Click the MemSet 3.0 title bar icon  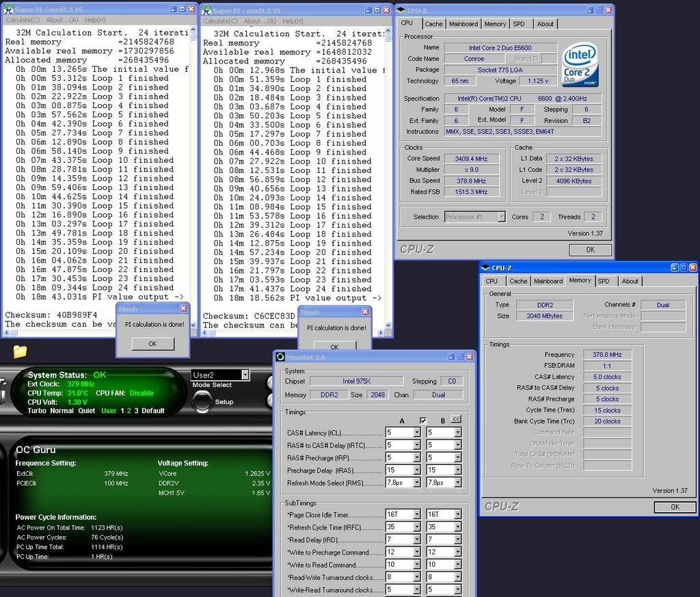pos(280,357)
